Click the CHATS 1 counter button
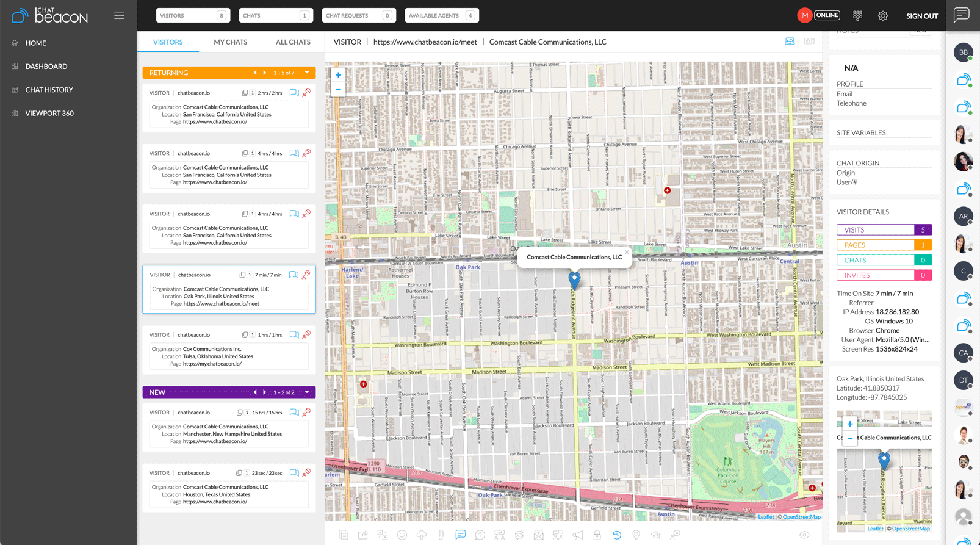Image resolution: width=980 pixels, height=545 pixels. [x=276, y=15]
